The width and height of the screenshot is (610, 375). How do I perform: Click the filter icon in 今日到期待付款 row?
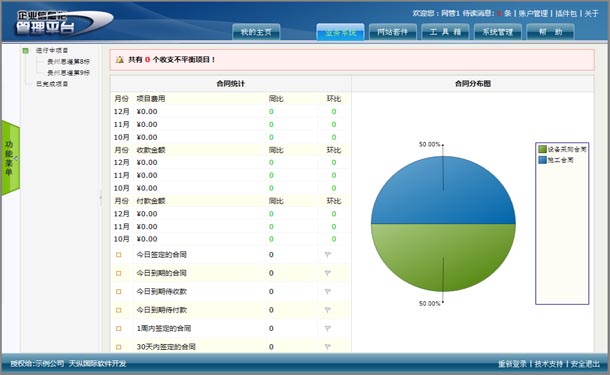pos(328,310)
